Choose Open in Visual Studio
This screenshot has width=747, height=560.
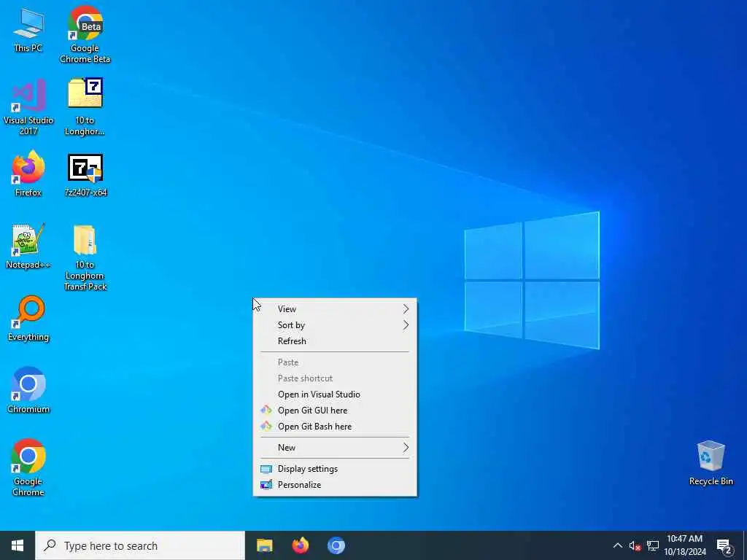tap(335, 394)
